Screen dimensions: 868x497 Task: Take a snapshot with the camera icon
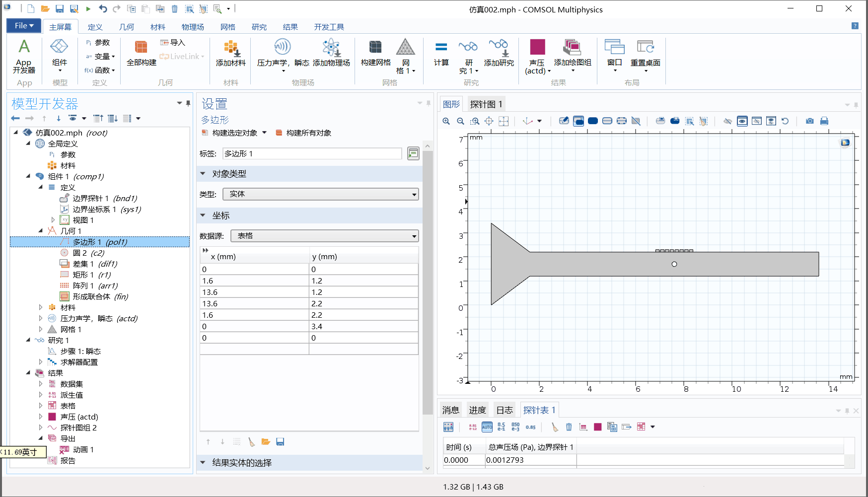[810, 121]
